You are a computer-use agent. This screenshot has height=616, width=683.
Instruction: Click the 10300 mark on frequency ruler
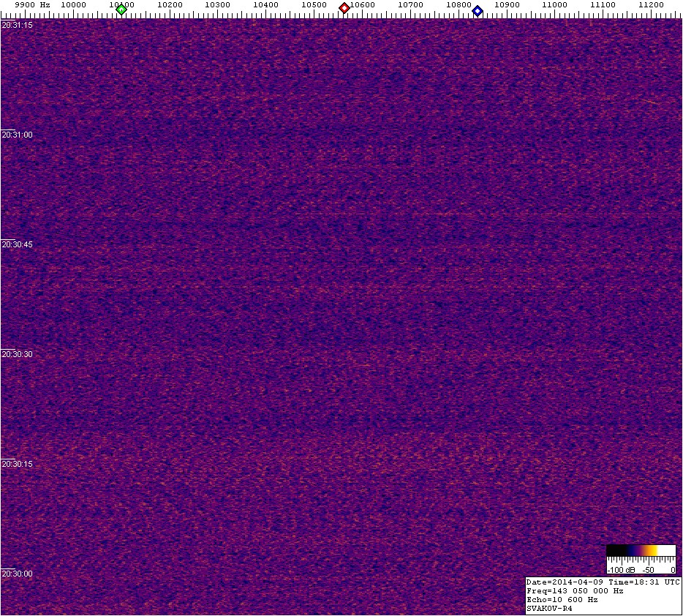click(x=217, y=5)
